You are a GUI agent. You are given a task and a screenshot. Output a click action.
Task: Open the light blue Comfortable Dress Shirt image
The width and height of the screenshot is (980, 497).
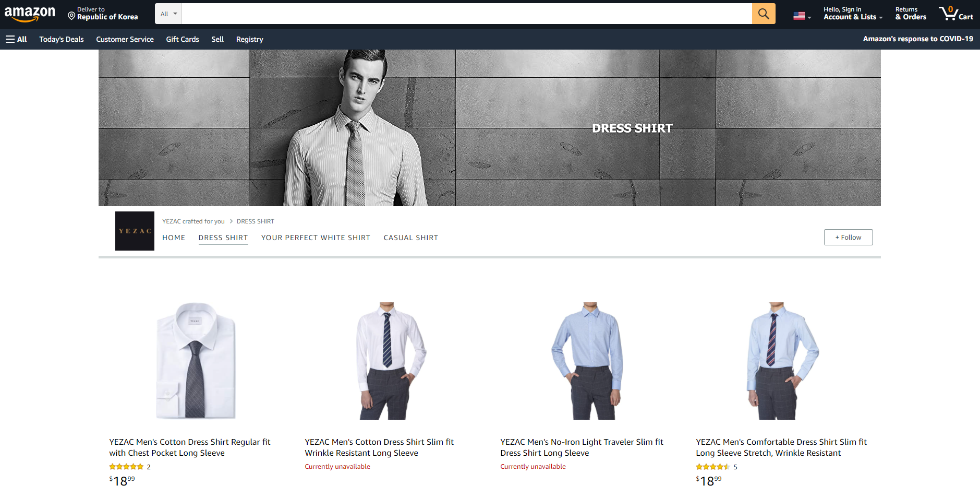782,361
